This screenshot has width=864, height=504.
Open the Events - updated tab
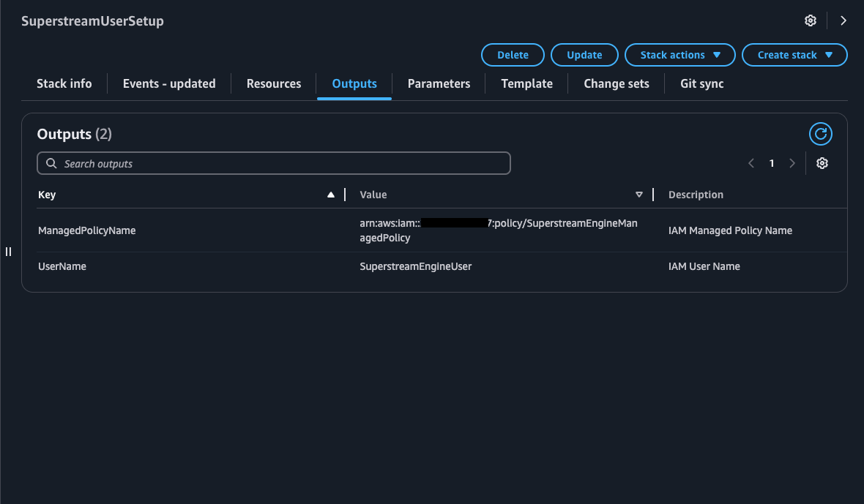[169, 83]
